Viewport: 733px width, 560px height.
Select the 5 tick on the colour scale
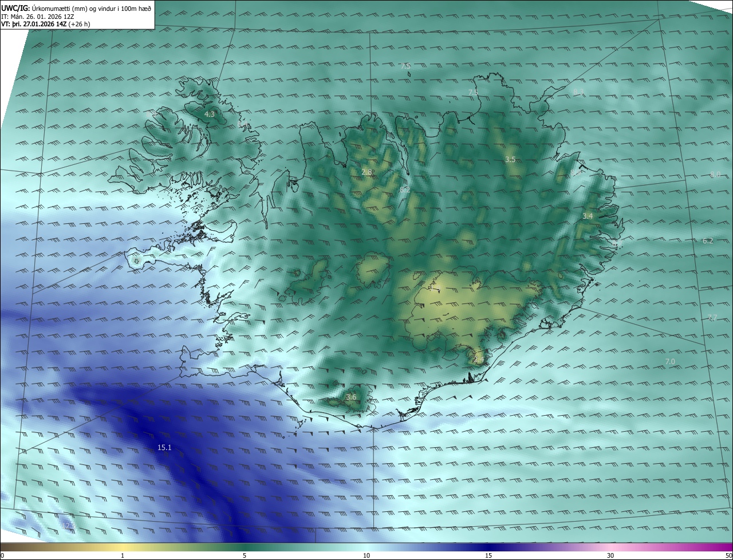[245, 555]
